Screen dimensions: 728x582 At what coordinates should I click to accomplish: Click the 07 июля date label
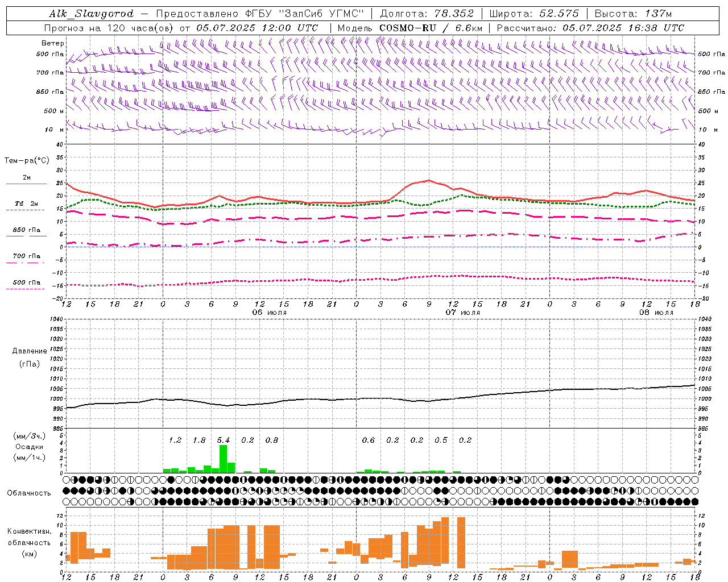pos(463,313)
